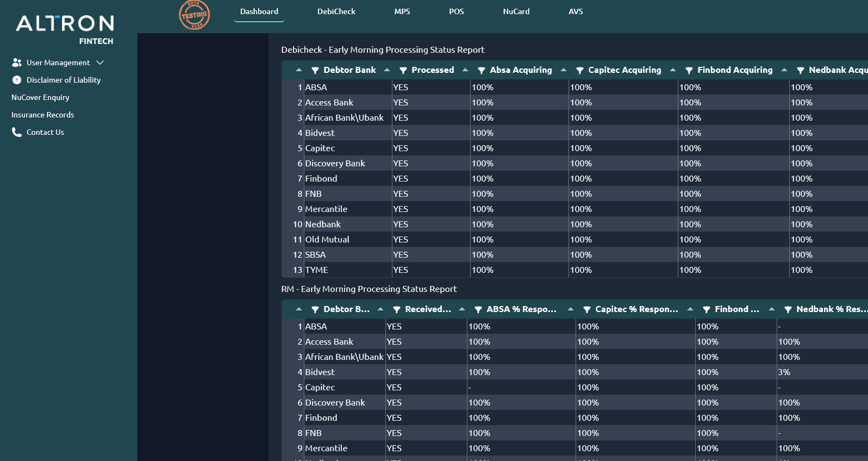Filter the ABSA % Response column in RM table
The image size is (868, 461).
pyautogui.click(x=478, y=309)
